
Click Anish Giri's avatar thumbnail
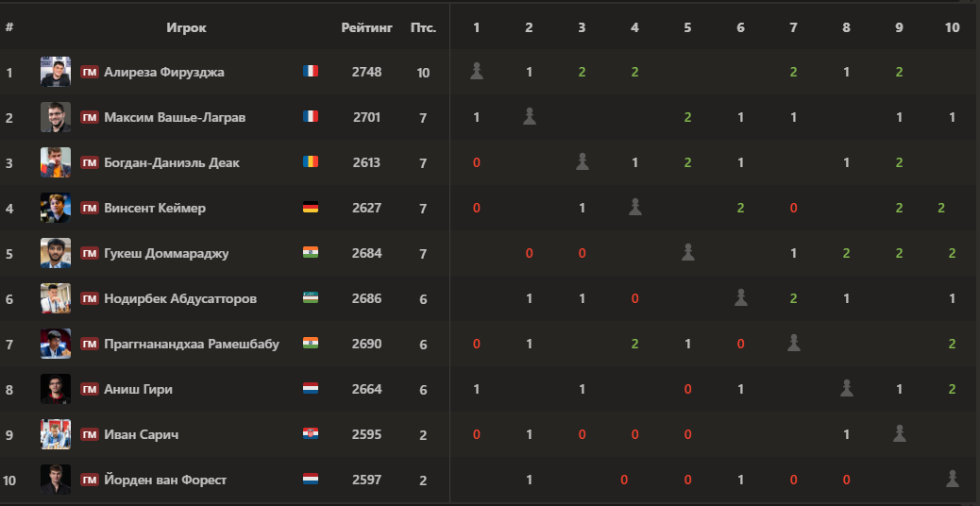[56, 389]
